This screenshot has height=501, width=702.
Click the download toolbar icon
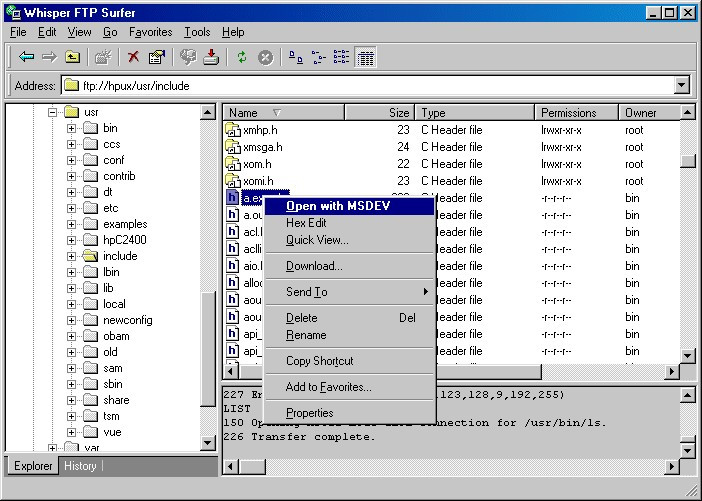211,57
